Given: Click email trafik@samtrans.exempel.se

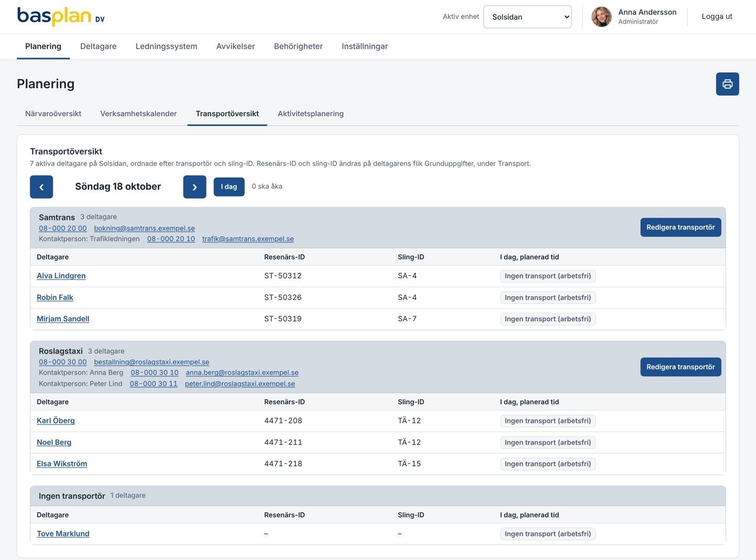Looking at the screenshot, I should (x=248, y=239).
